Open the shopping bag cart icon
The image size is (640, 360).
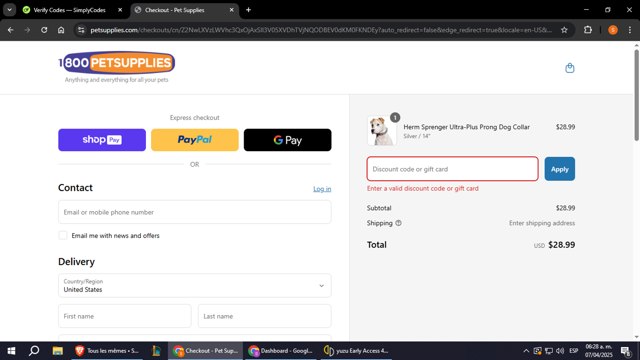point(569,68)
